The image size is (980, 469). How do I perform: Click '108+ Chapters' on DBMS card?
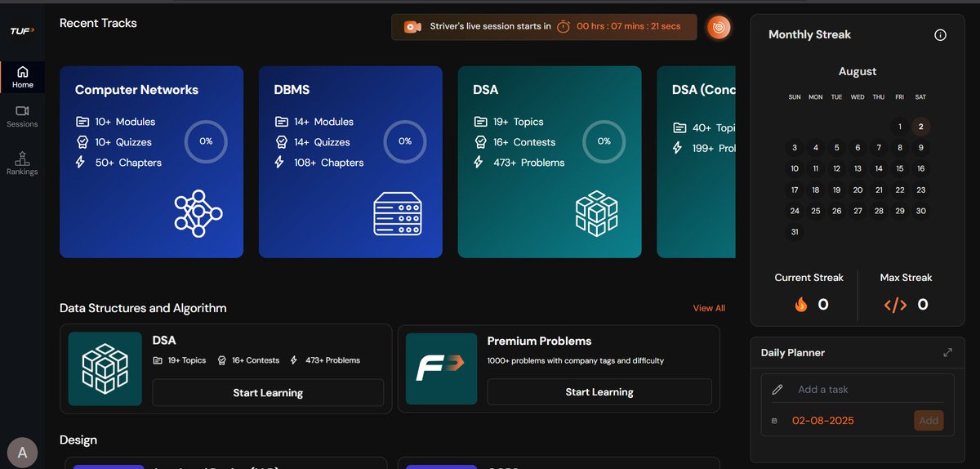pyautogui.click(x=329, y=163)
